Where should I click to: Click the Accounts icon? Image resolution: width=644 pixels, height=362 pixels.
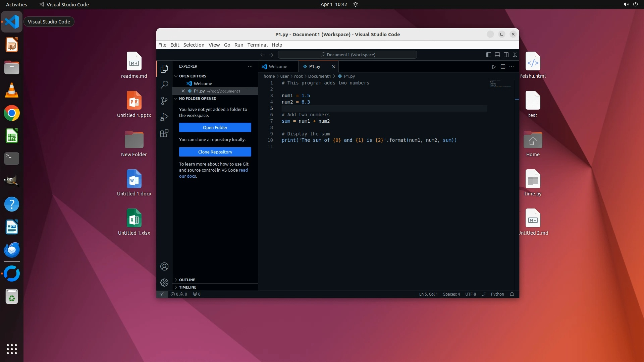164,266
